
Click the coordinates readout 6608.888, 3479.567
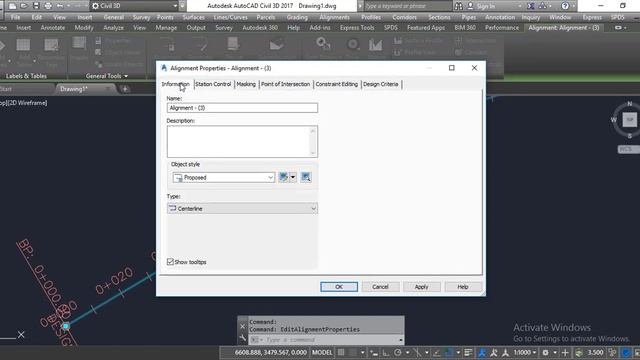[x=270, y=352]
